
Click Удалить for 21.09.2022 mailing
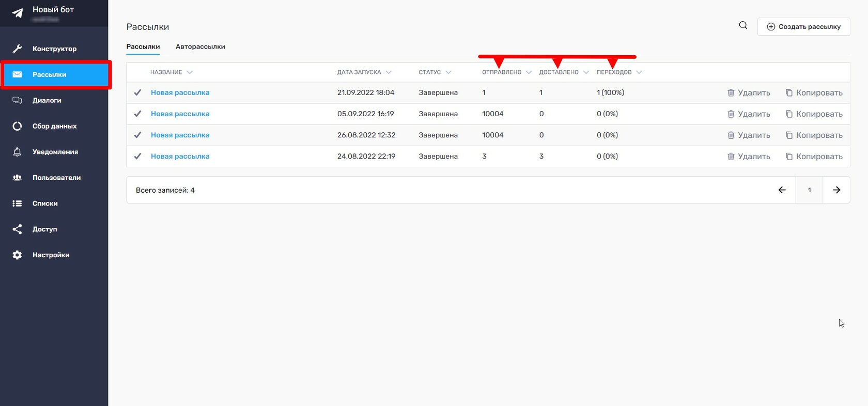749,92
